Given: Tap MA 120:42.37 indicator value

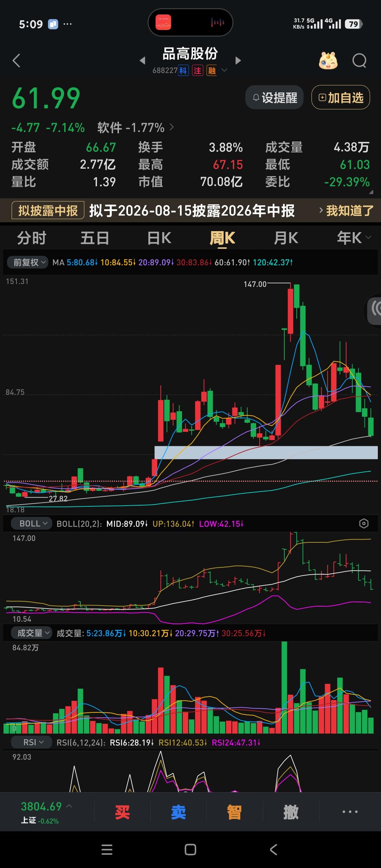Looking at the screenshot, I should pyautogui.click(x=273, y=263).
